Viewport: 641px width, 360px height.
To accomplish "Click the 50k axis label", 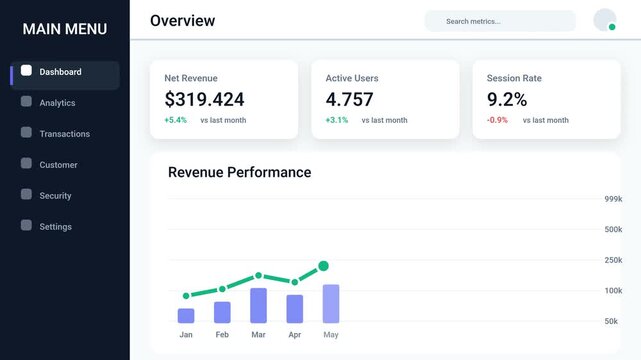I will (x=611, y=321).
